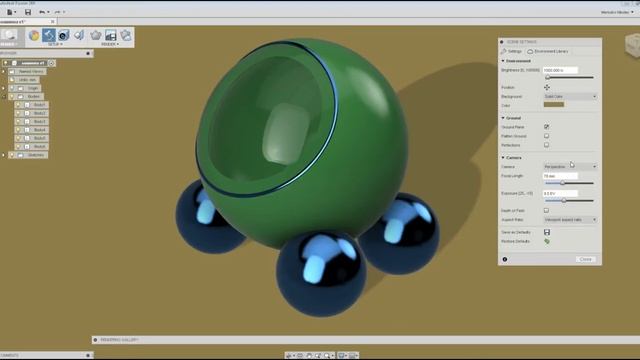Collapse Browser panel using its header dot
The image size is (640, 360).
click(88, 53)
